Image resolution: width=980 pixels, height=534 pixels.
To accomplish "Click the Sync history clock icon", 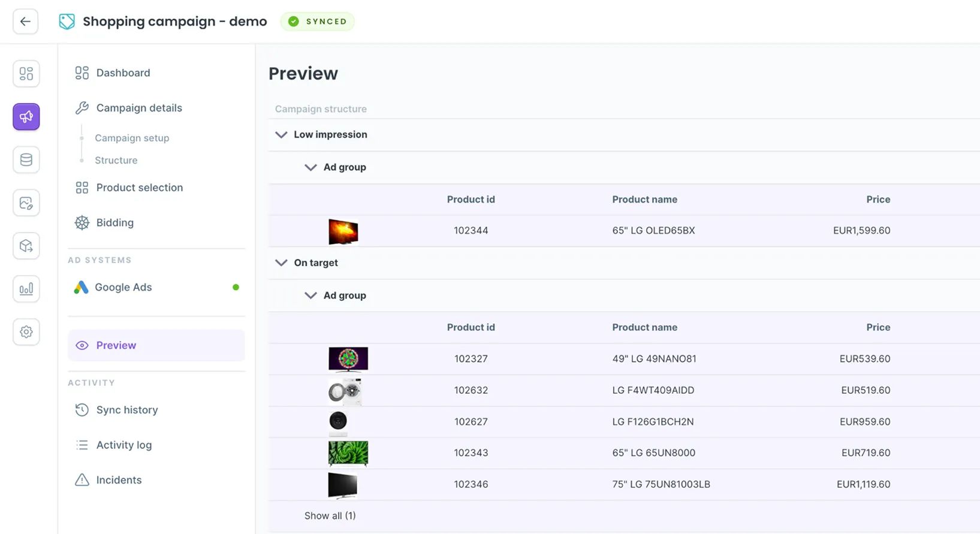I will coord(82,410).
